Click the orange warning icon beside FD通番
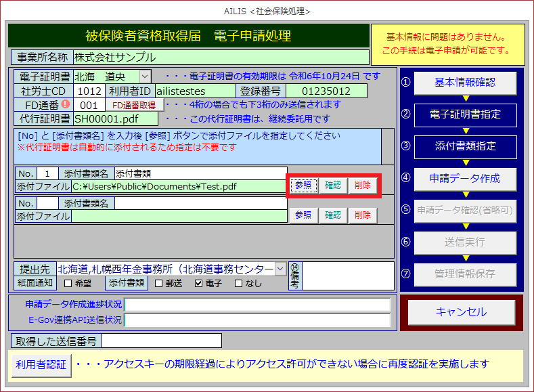Viewport: 534px width, 392px height. pyautogui.click(x=66, y=104)
